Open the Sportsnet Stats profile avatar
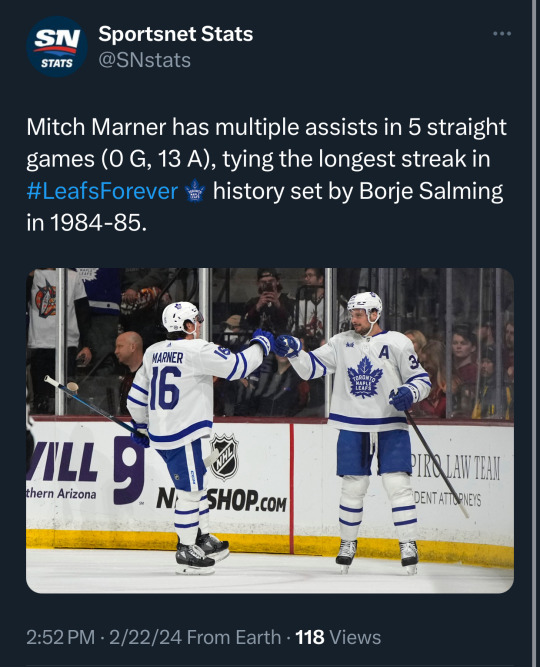Screen dimensions: 540x667 tap(57, 46)
